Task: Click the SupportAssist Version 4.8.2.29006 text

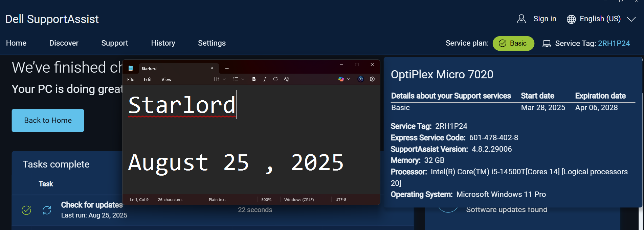Action: 451,149
